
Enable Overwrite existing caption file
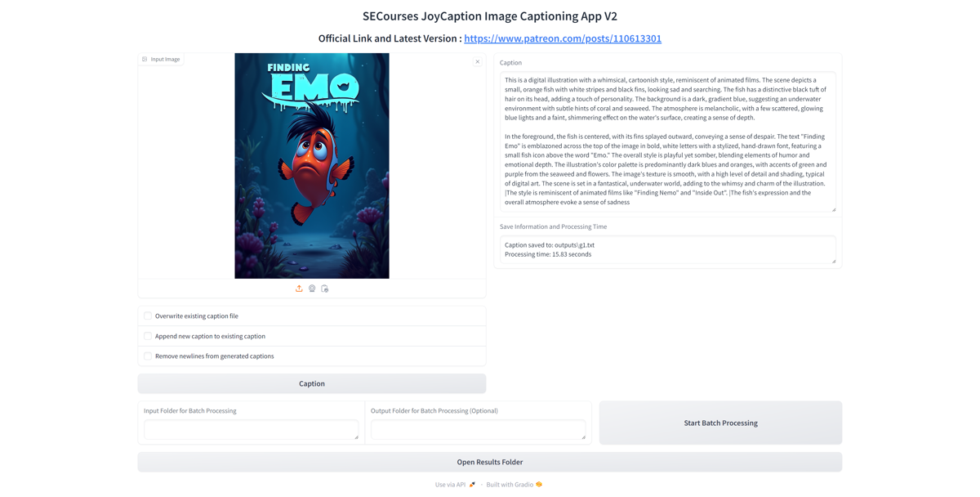point(148,316)
